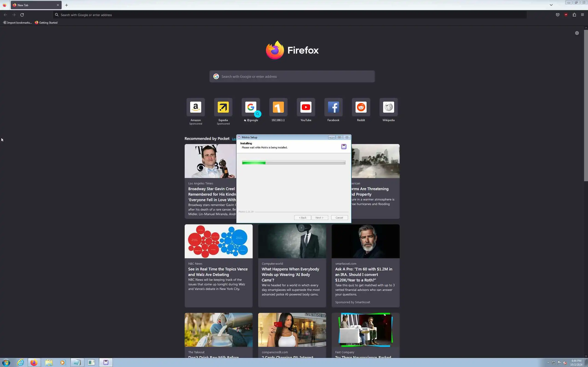Screen dimensions: 588x367
Task: Expand the list all tabs dropdown
Action: point(551,5)
